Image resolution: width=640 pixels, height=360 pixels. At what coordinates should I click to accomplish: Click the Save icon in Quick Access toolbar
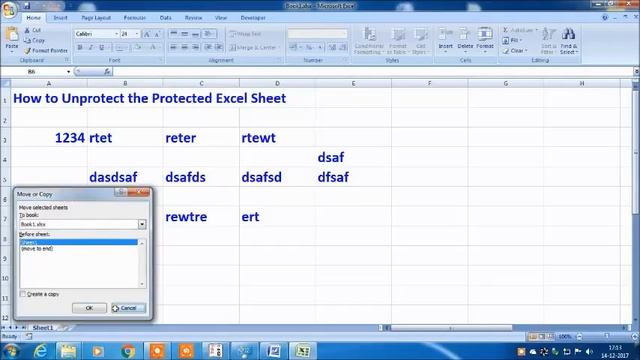pyautogui.click(x=27, y=6)
